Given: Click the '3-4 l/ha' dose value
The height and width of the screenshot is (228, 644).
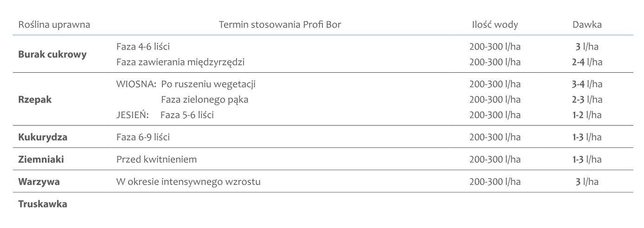Looking at the screenshot, I should pyautogui.click(x=587, y=84).
